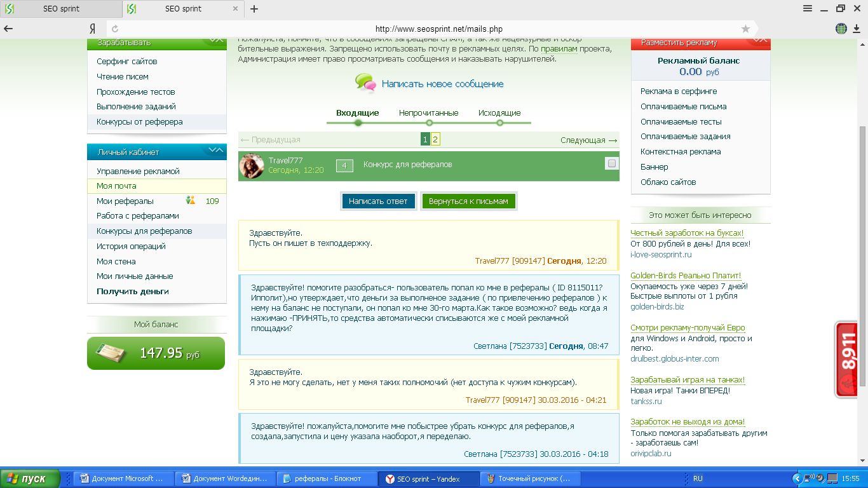Open Серфинг сайтов in the sidebar
This screenshot has height=488, width=868.
(x=127, y=62)
